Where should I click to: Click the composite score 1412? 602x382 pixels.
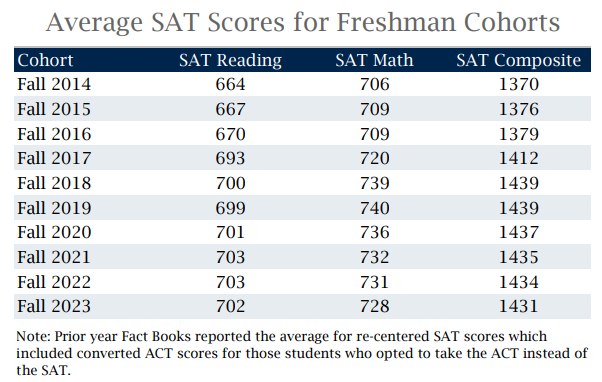[x=519, y=158]
